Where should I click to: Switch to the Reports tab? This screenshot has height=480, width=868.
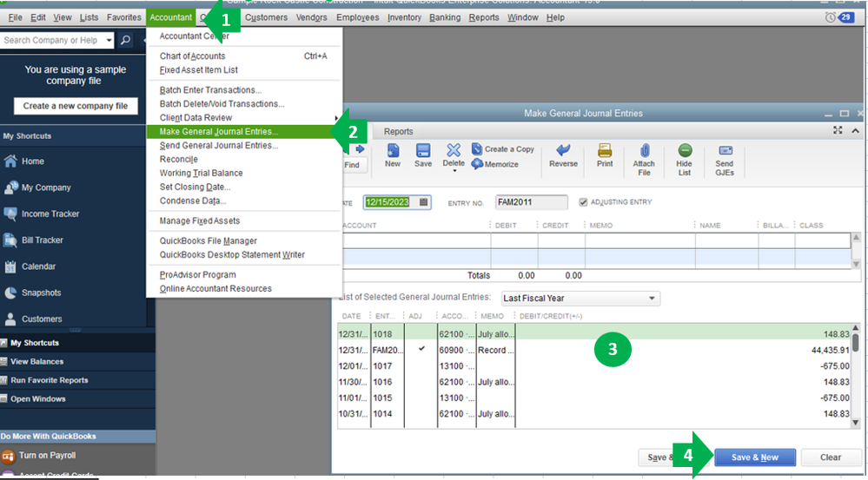[x=399, y=132]
